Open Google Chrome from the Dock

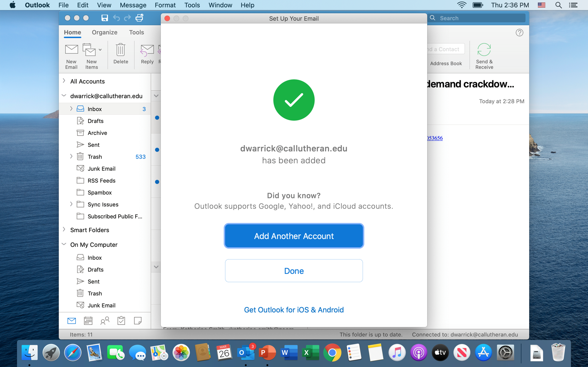click(332, 353)
